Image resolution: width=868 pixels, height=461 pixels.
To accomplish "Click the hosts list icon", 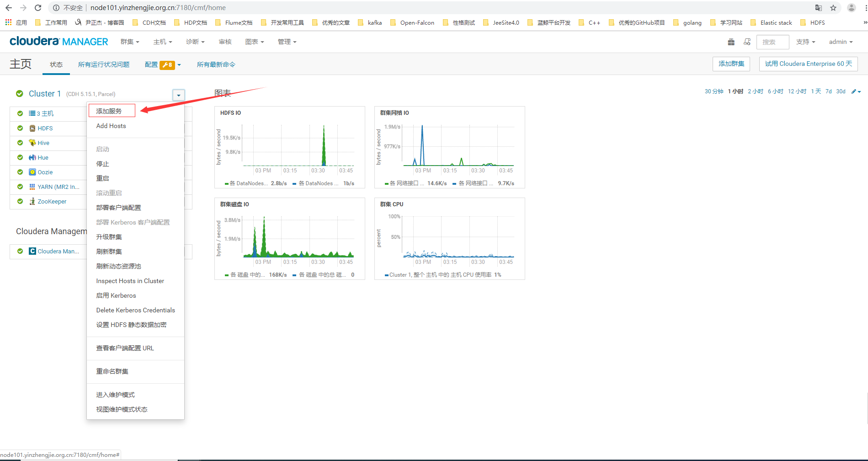I will coord(32,113).
